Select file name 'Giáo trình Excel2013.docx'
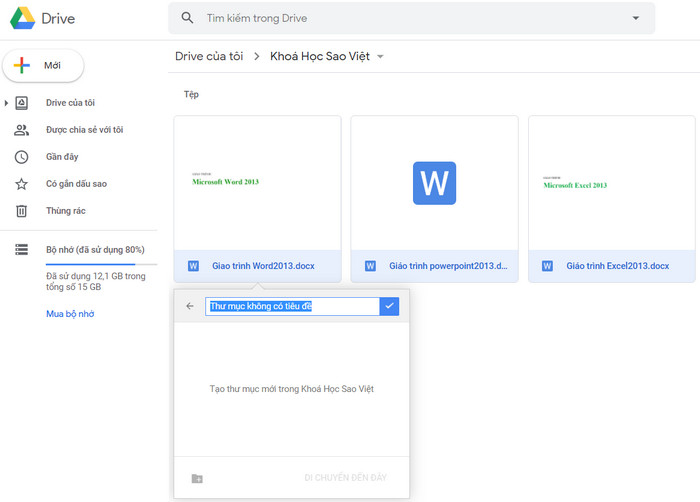Viewport: 700px width, 502px height. (x=618, y=266)
